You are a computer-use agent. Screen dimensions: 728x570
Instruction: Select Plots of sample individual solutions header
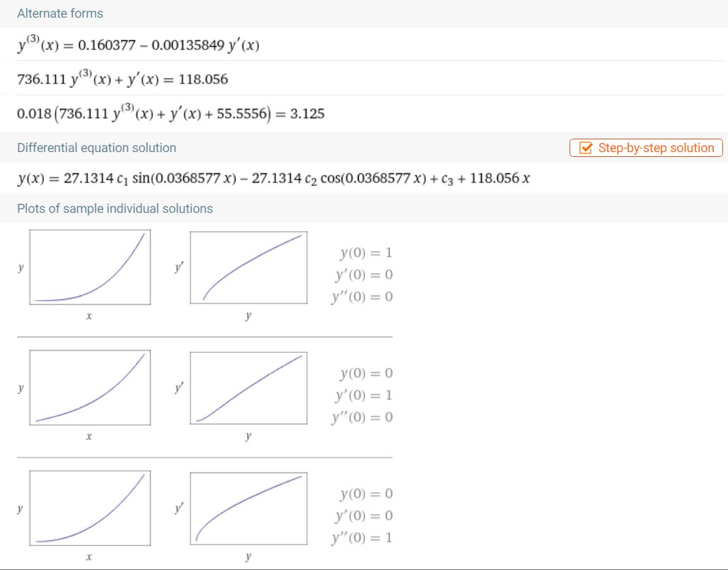115,209
